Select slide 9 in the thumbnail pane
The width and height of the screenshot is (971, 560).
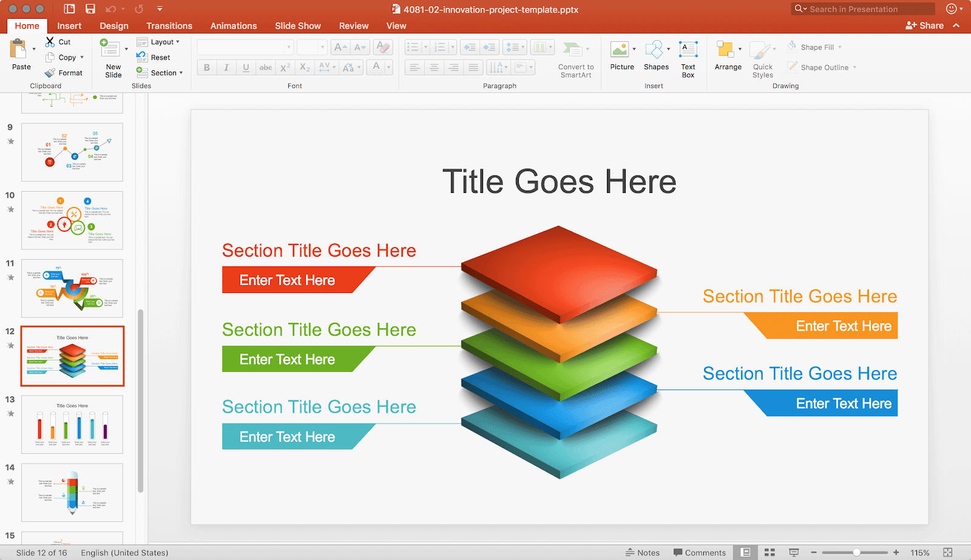coord(72,152)
